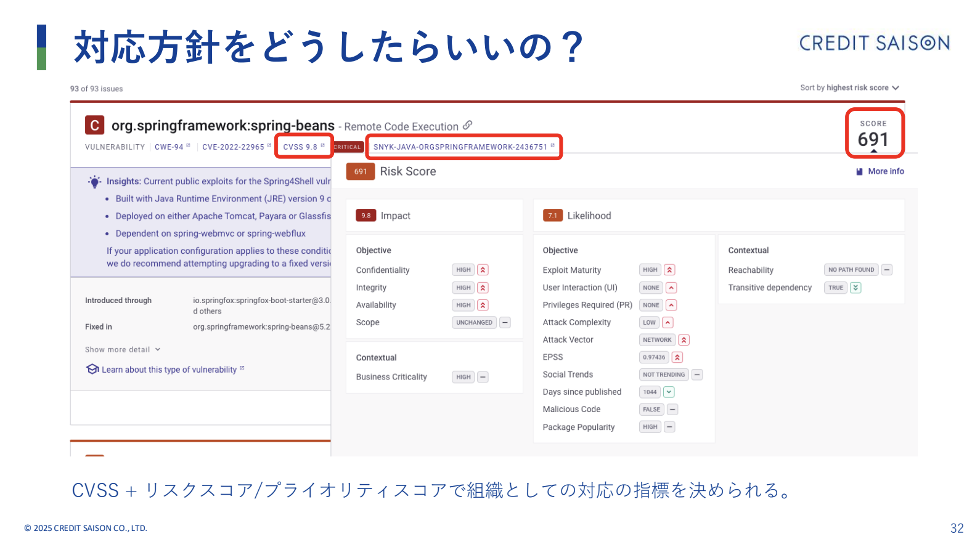Click the up arrow icon for User Interaction

tap(672, 288)
